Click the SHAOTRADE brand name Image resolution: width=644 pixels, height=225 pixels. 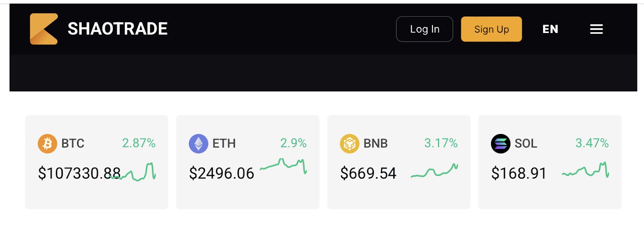pyautogui.click(x=118, y=29)
